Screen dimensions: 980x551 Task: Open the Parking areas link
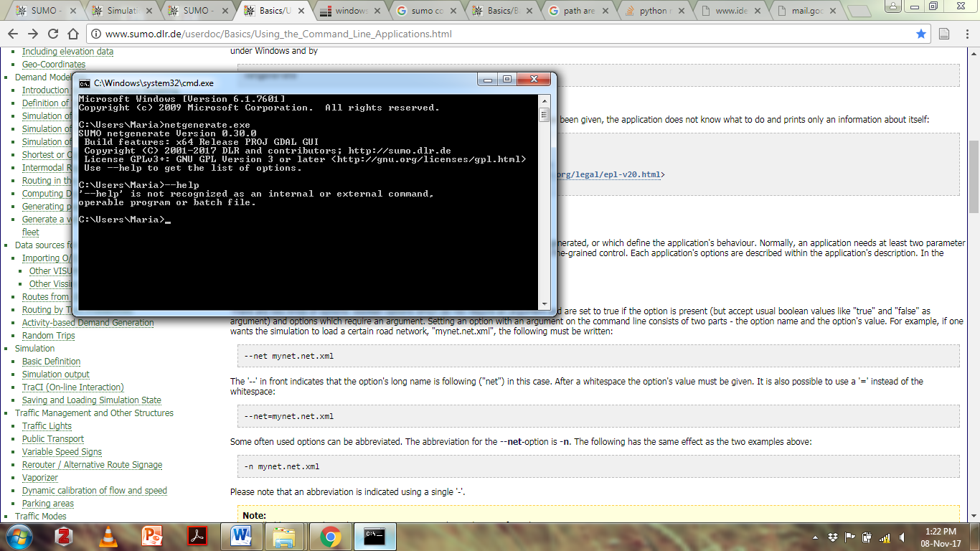click(48, 504)
